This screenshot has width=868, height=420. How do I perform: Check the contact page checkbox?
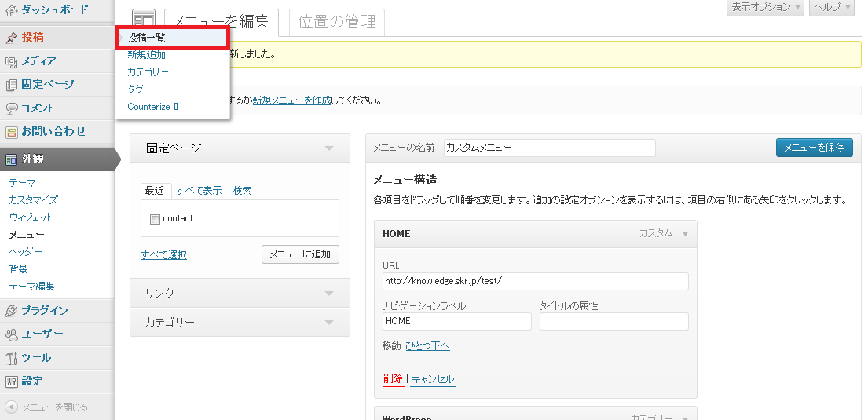pos(155,219)
